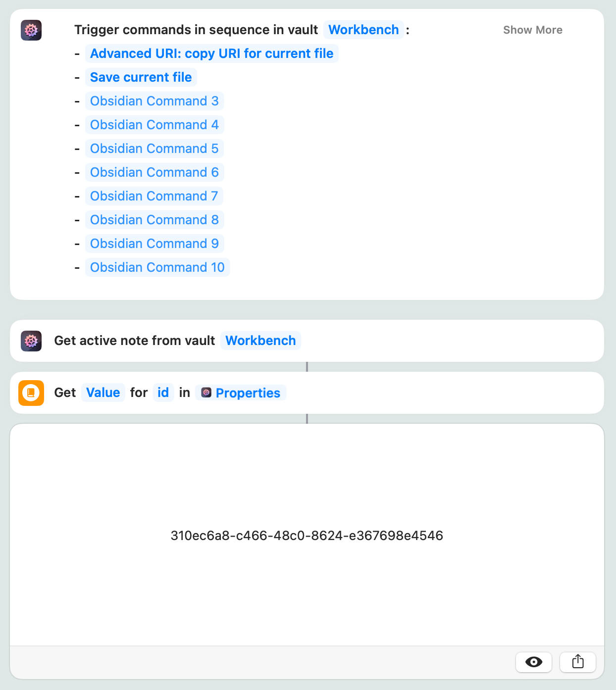Click the Obsidian icon beside Get active note
Image resolution: width=616 pixels, height=690 pixels.
coord(31,341)
